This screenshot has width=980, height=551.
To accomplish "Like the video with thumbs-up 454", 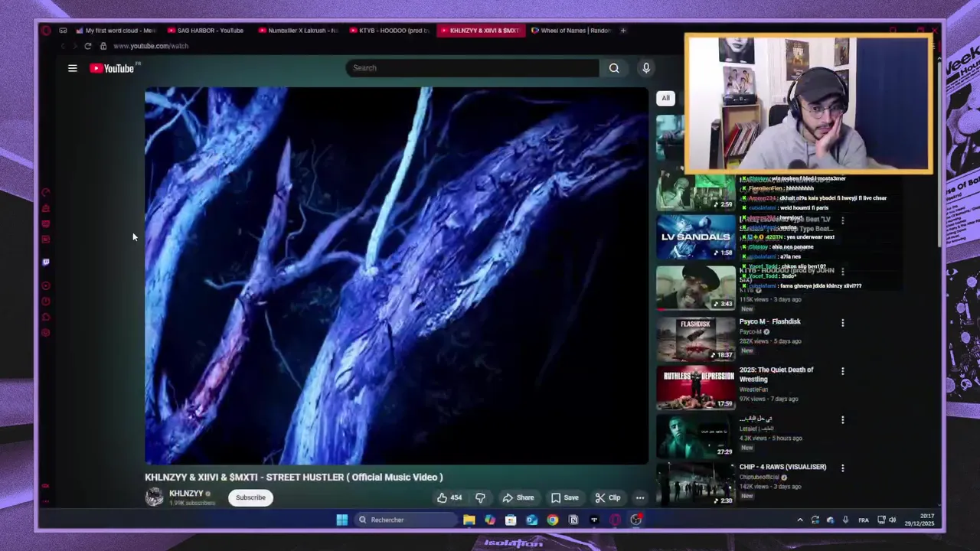I will tap(450, 497).
